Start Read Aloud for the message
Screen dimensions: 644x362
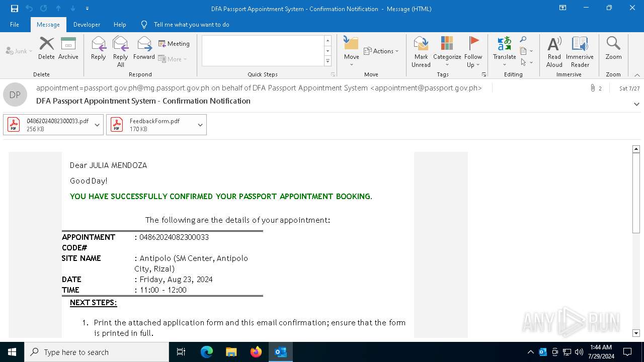(x=554, y=52)
